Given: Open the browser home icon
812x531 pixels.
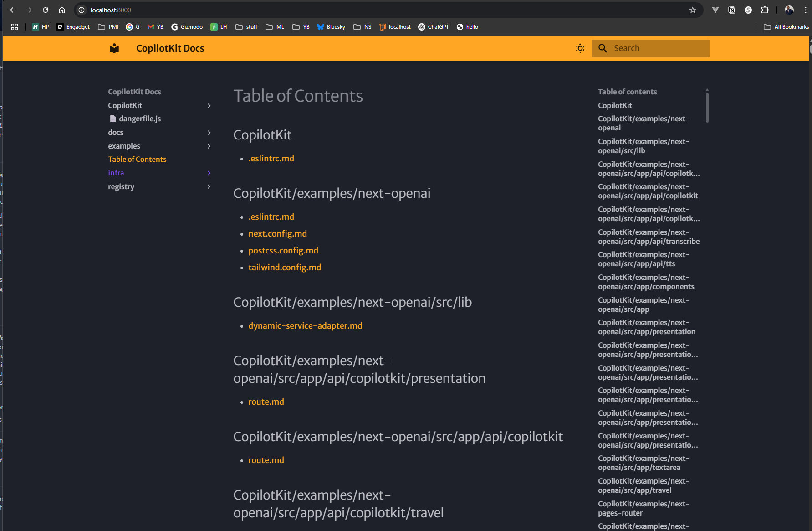Looking at the screenshot, I should pyautogui.click(x=62, y=10).
